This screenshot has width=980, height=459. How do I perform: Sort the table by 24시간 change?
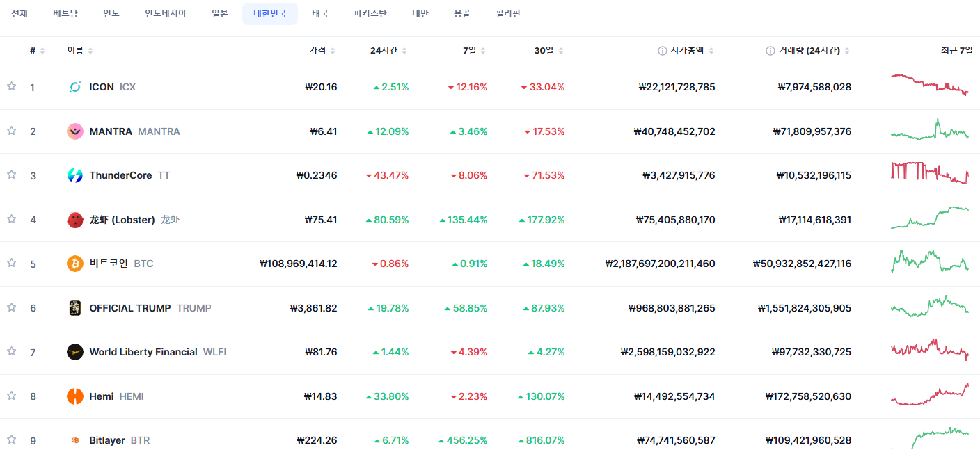point(388,51)
